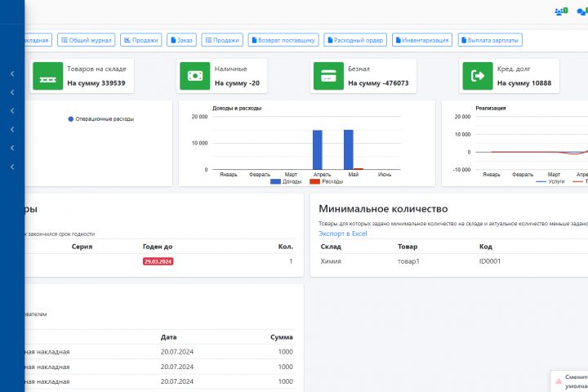
Task: Open Продажи button with list icon
Action: pyautogui.click(x=222, y=40)
